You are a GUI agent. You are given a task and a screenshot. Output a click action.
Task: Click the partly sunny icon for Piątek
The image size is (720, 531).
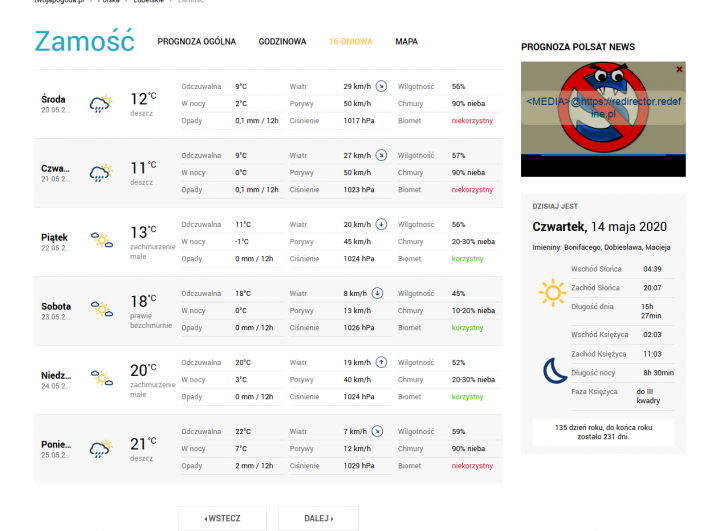tap(101, 240)
